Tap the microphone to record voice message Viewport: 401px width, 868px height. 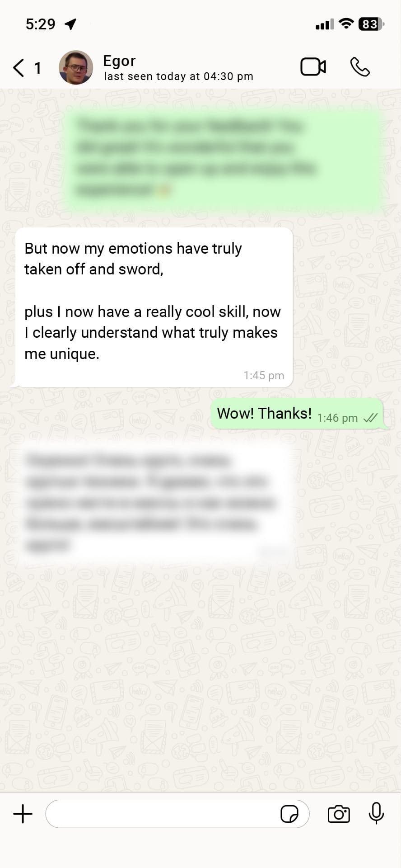click(376, 813)
